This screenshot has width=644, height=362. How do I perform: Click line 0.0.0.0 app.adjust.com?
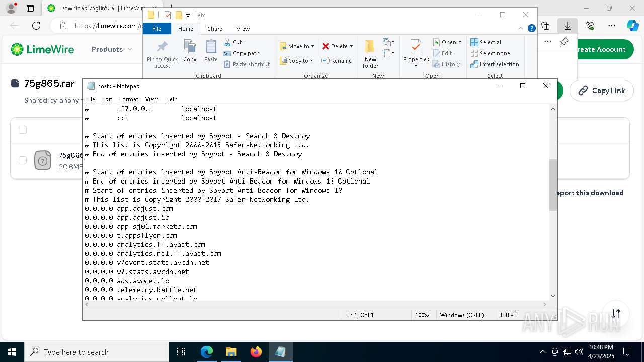[129, 208]
